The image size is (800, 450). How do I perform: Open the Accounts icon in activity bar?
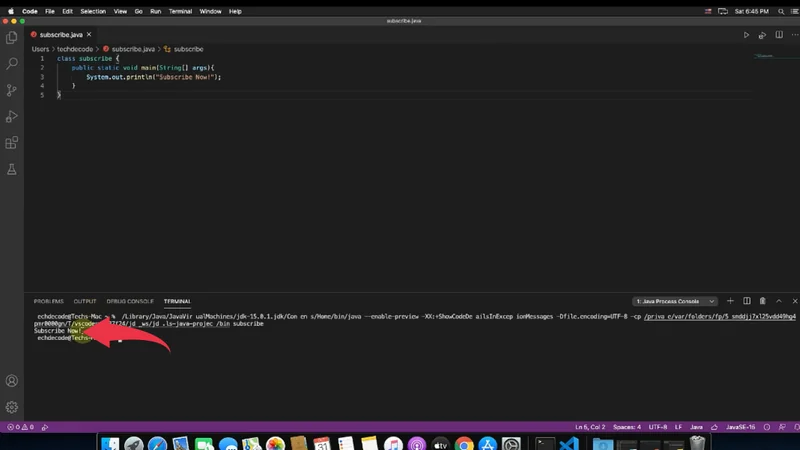(x=12, y=381)
